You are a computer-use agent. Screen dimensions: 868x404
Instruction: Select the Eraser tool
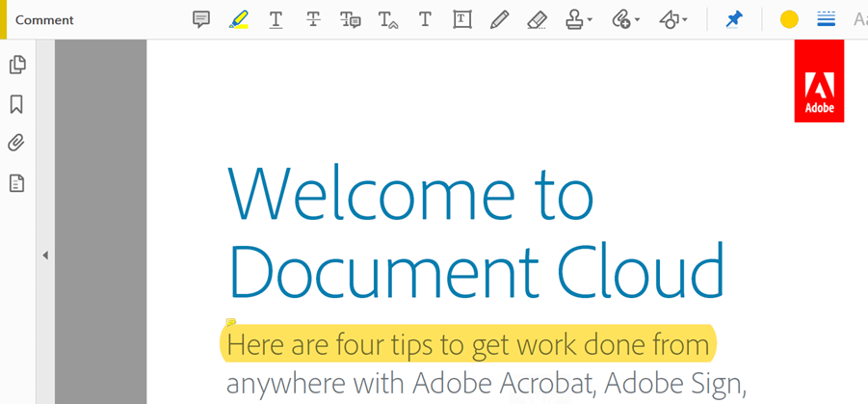[x=537, y=20]
